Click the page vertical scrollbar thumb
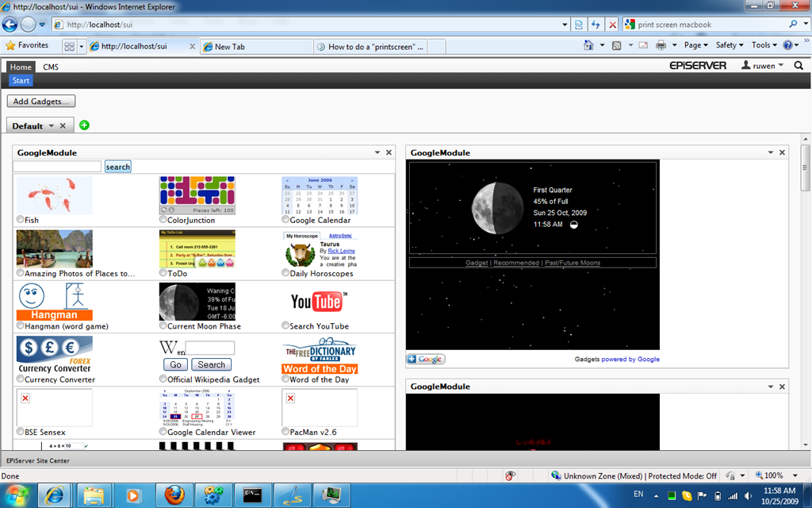The height and width of the screenshot is (508, 812). pos(806,167)
